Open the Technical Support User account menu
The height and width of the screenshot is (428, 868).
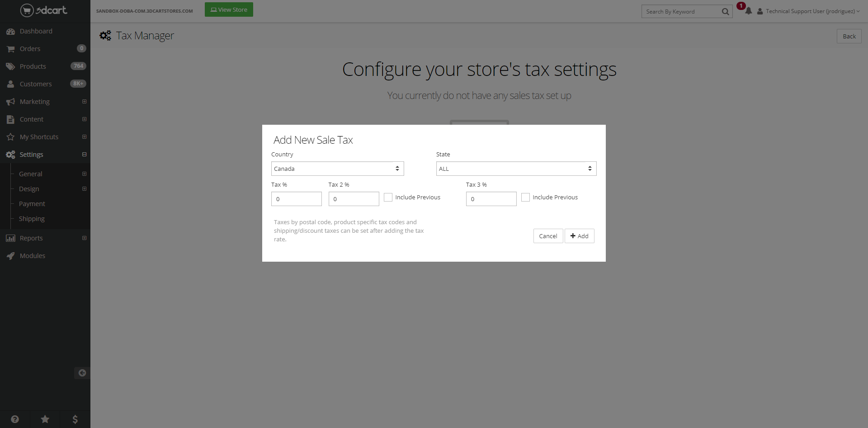tap(809, 11)
